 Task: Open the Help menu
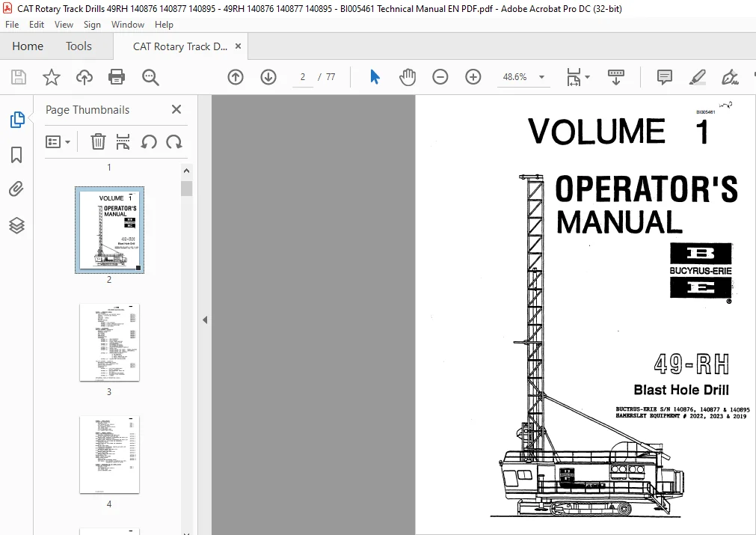(164, 25)
